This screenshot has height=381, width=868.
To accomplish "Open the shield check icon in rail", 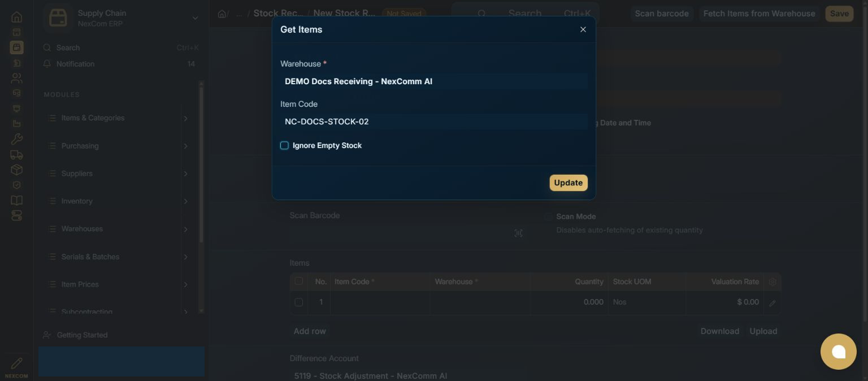I will click(x=16, y=185).
